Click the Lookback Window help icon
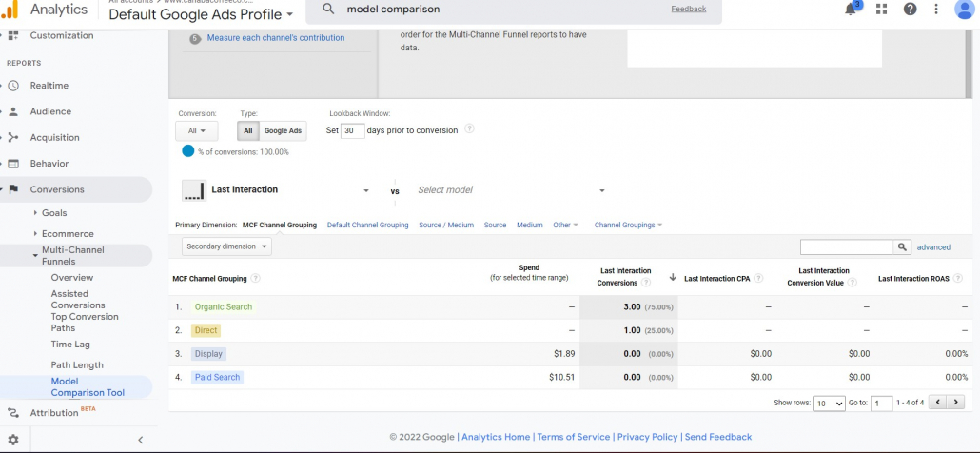 click(469, 129)
